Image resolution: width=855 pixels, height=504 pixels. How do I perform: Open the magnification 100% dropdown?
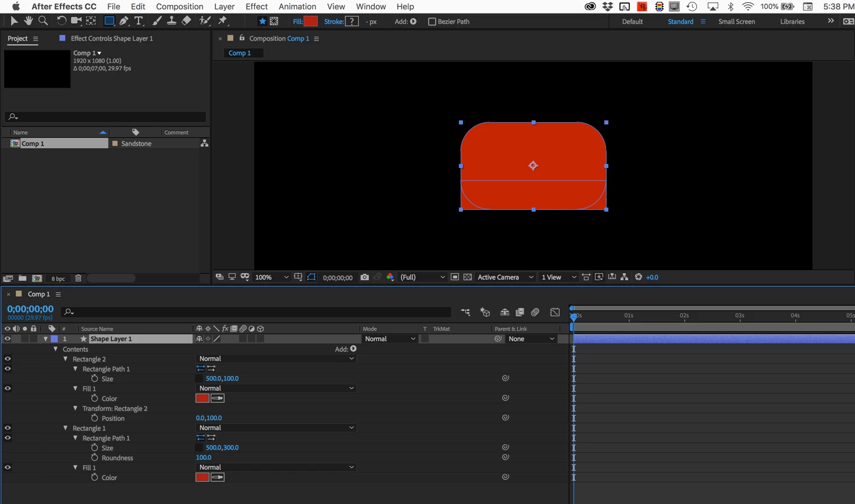[272, 277]
